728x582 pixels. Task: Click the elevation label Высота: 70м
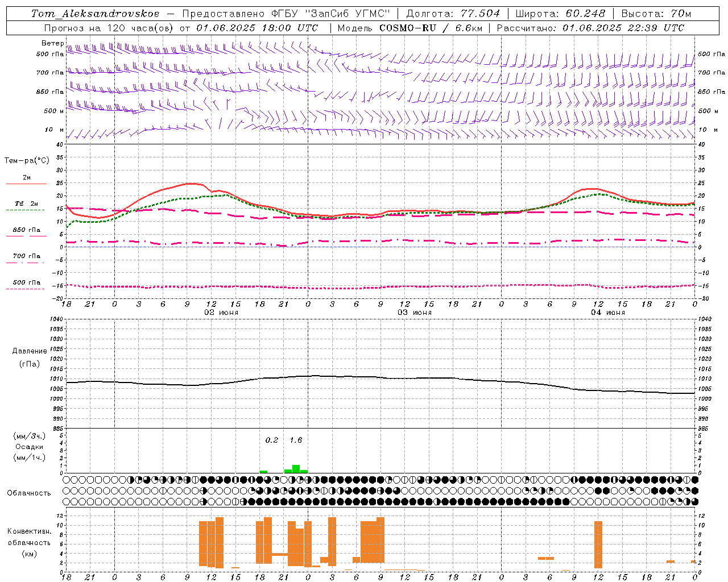[x=656, y=14]
